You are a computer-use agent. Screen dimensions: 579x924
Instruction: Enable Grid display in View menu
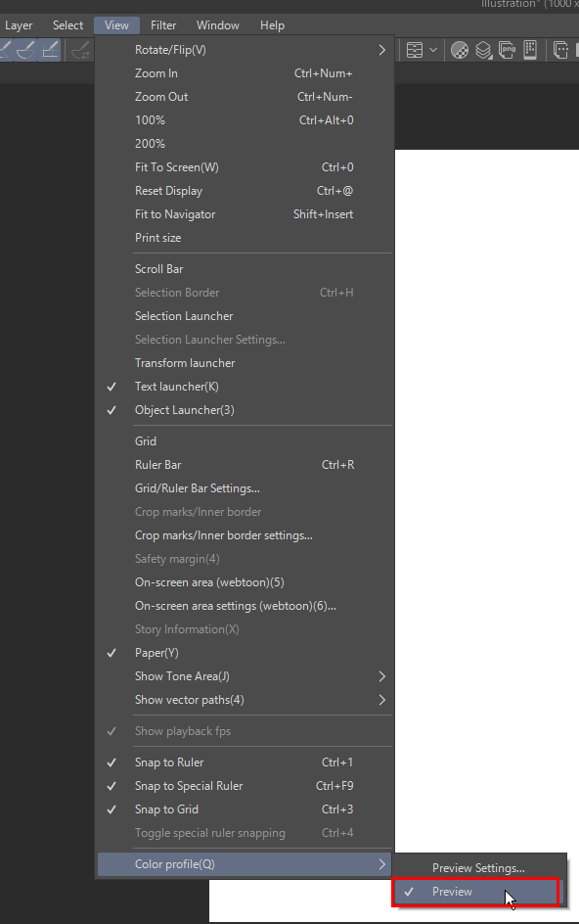[x=245, y=441]
